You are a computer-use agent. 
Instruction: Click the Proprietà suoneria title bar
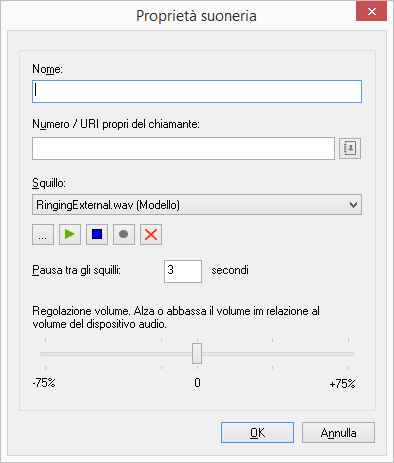[x=196, y=16]
